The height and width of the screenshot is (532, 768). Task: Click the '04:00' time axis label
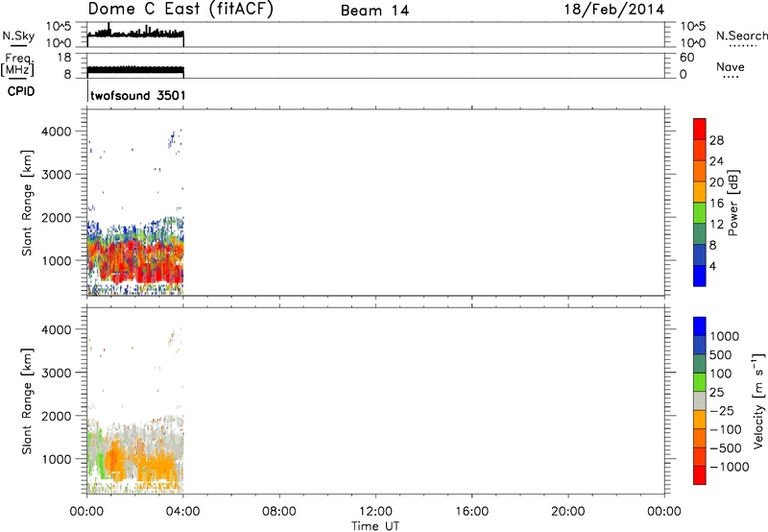[x=183, y=512]
